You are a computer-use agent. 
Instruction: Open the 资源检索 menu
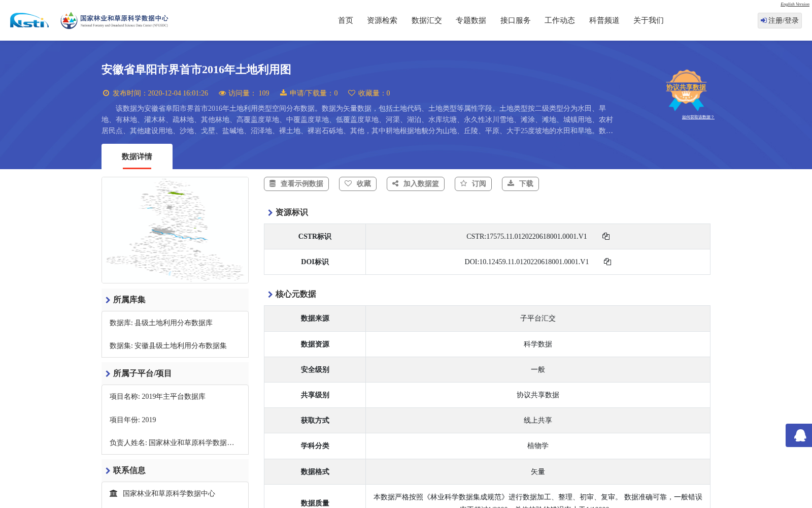(x=382, y=20)
